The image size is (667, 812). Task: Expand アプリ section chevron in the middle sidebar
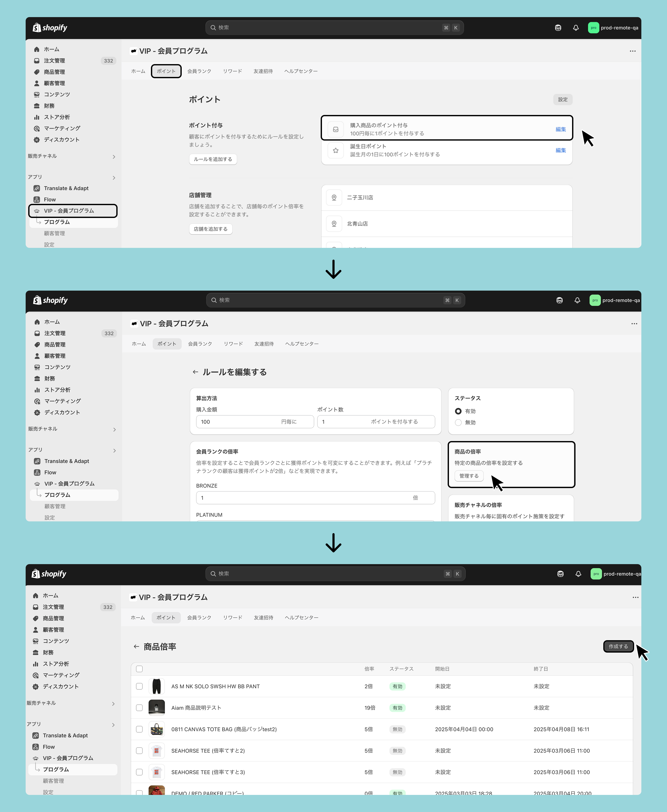[114, 450]
